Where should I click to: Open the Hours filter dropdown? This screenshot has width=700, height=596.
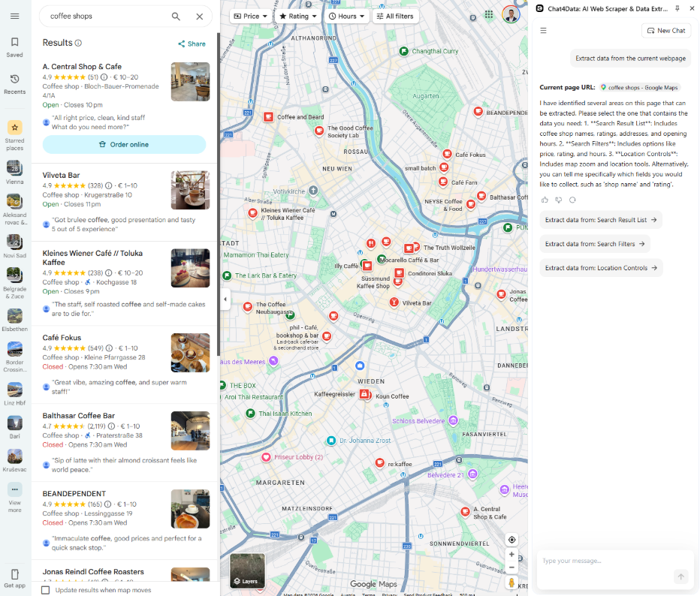(346, 16)
